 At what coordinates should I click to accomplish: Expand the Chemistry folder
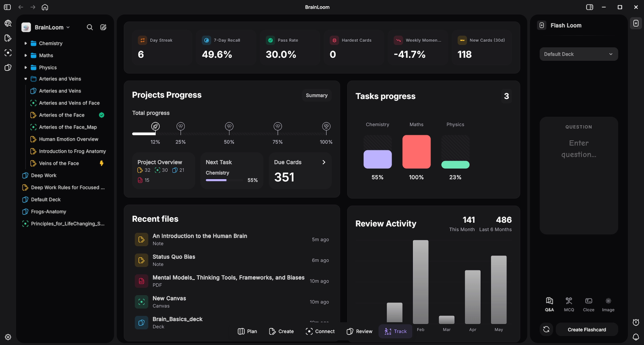[25, 43]
